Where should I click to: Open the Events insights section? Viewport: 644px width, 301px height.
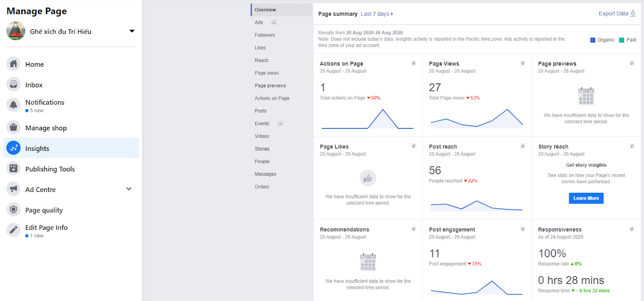point(262,124)
